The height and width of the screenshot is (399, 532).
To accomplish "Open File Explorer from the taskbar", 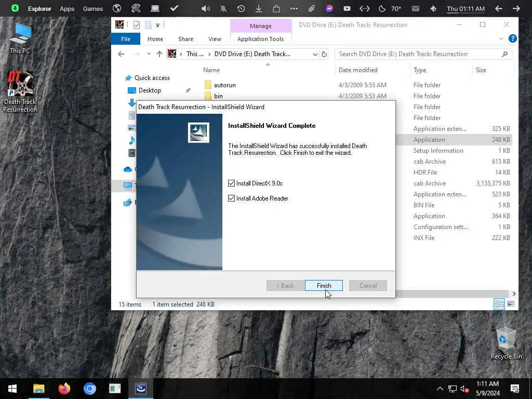I will [38, 389].
